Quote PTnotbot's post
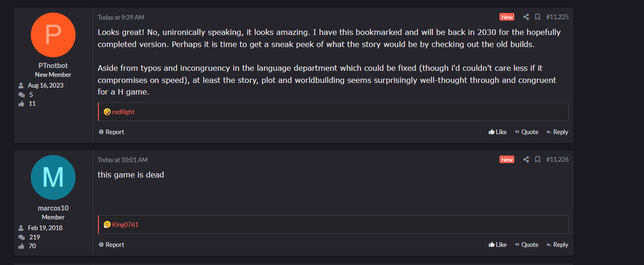This screenshot has height=265, width=644. tap(526, 132)
